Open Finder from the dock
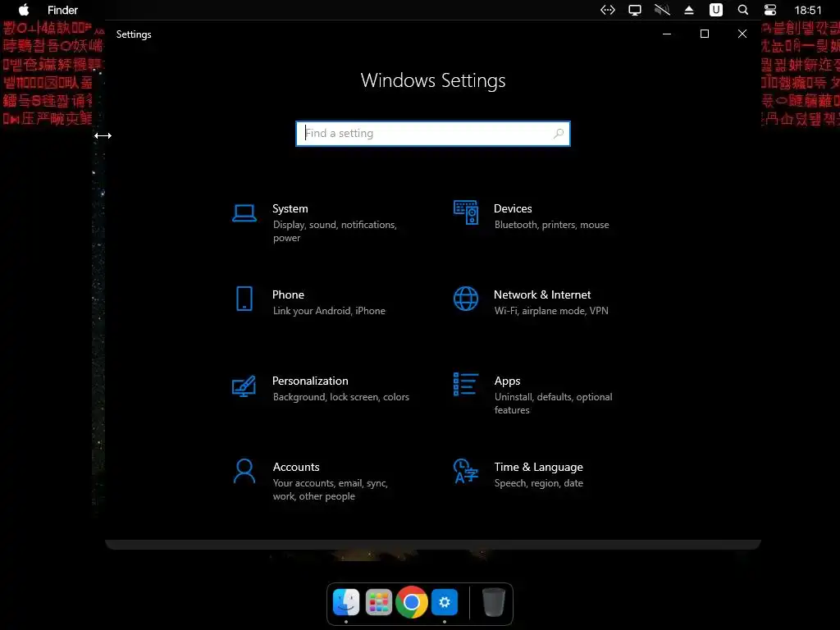Image resolution: width=840 pixels, height=630 pixels. (346, 602)
